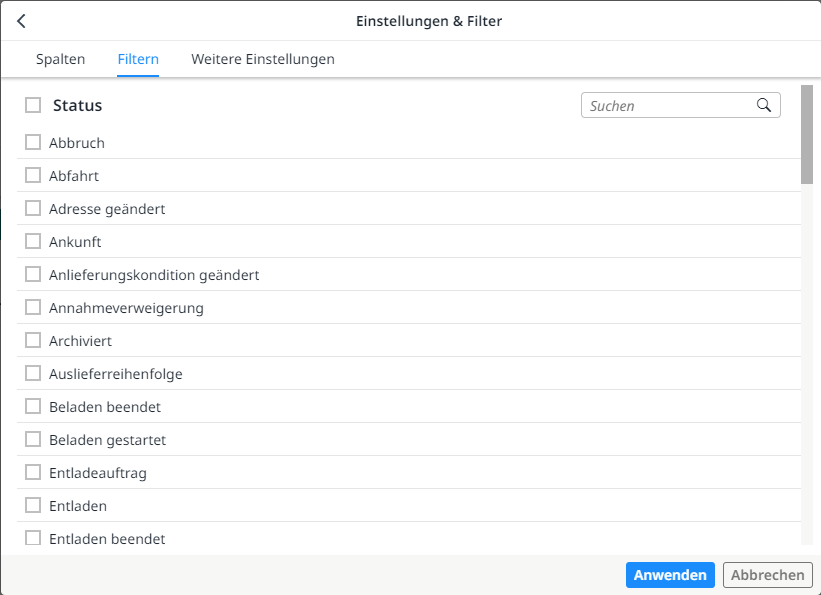Check the Status select-all checkbox
Screen dimensions: 821x595
32,104
